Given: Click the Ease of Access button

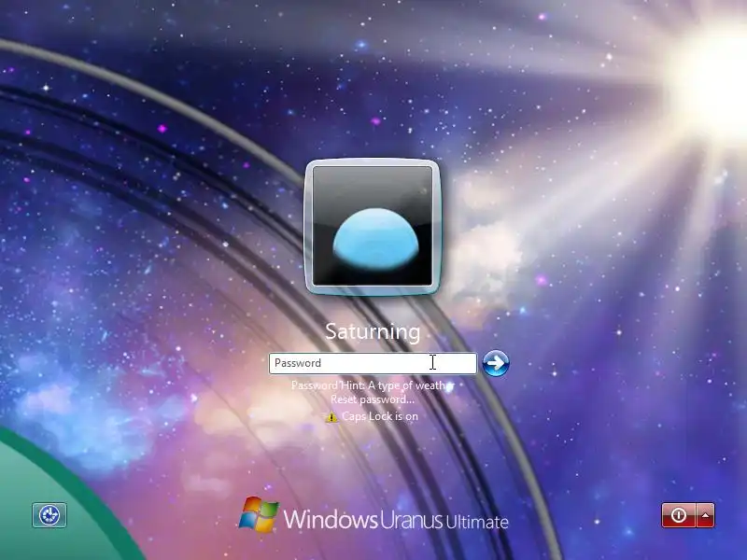Looking at the screenshot, I should pos(49,515).
